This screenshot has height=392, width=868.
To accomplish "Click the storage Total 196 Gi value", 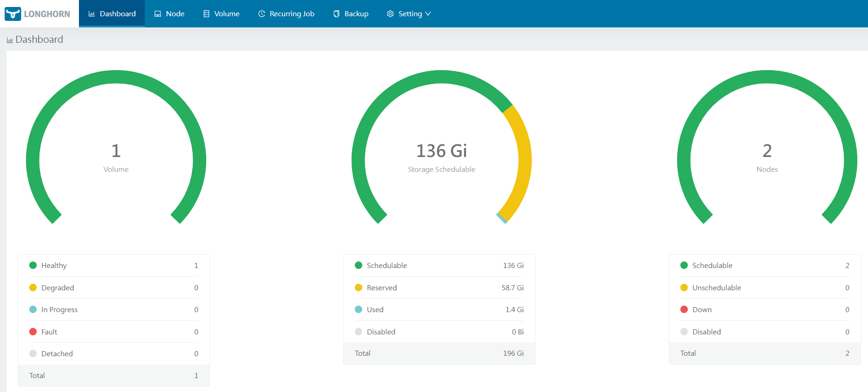I will click(x=513, y=353).
